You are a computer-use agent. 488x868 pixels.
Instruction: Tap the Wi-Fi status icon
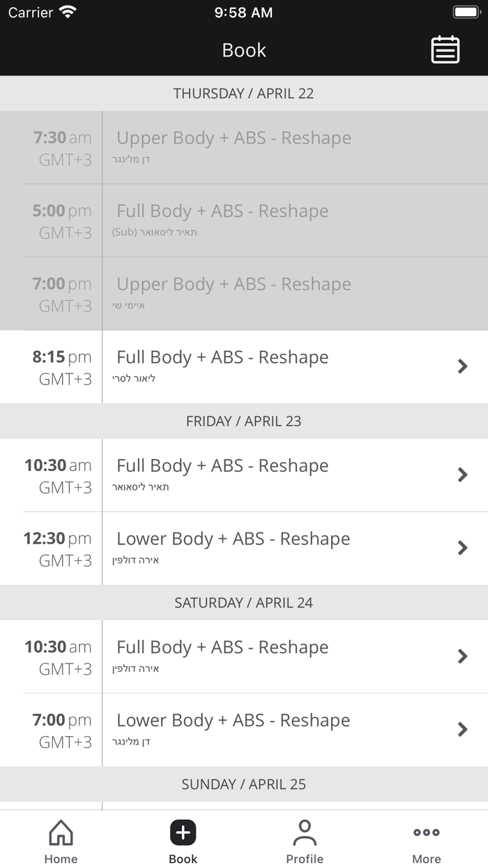point(68,12)
